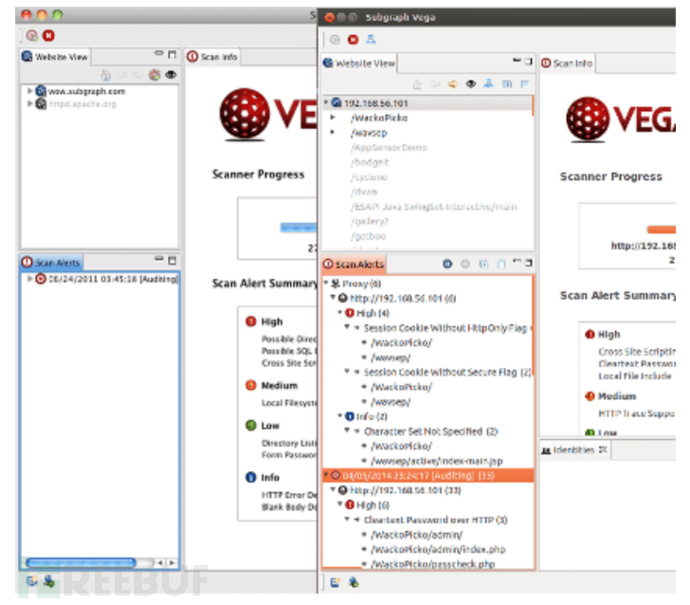Screen dimensions: 690x605
Task: Select the 04/05/2014 23:24:17 Auditing scan row
Action: (428, 475)
